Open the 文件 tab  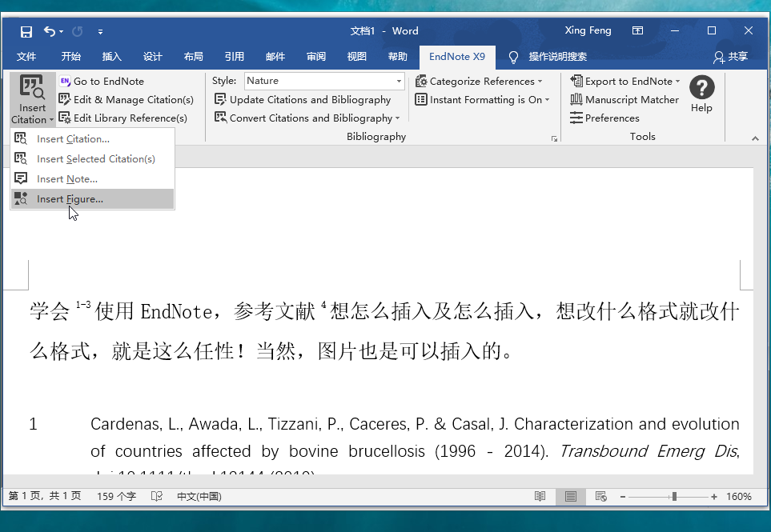[26, 57]
